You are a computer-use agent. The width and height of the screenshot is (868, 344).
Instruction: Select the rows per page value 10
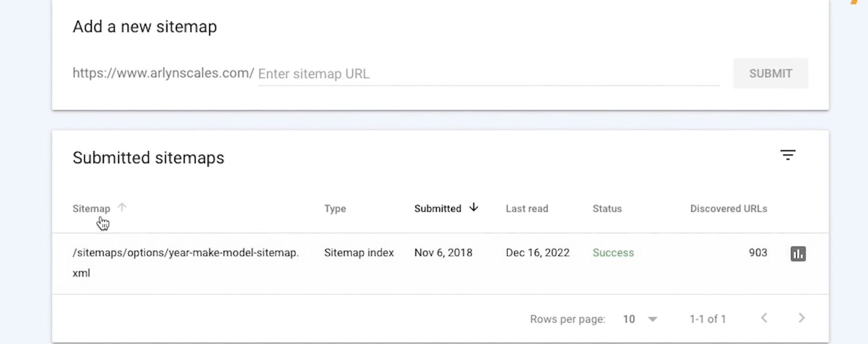629,319
